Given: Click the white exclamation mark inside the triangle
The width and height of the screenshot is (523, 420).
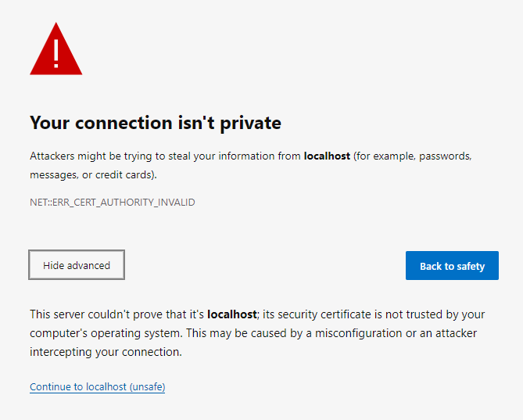Looking at the screenshot, I should click(56, 52).
